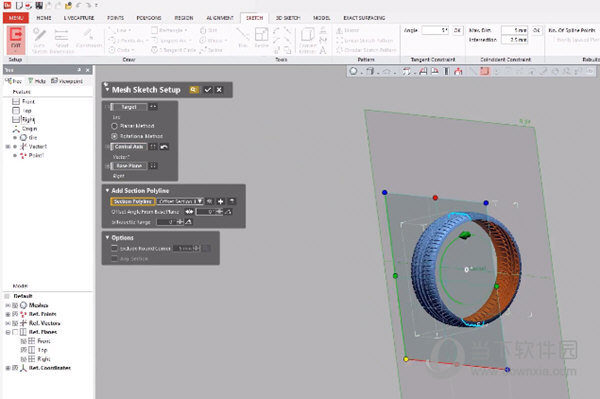Collapse the Options section
The width and height of the screenshot is (600, 399).
coord(107,238)
